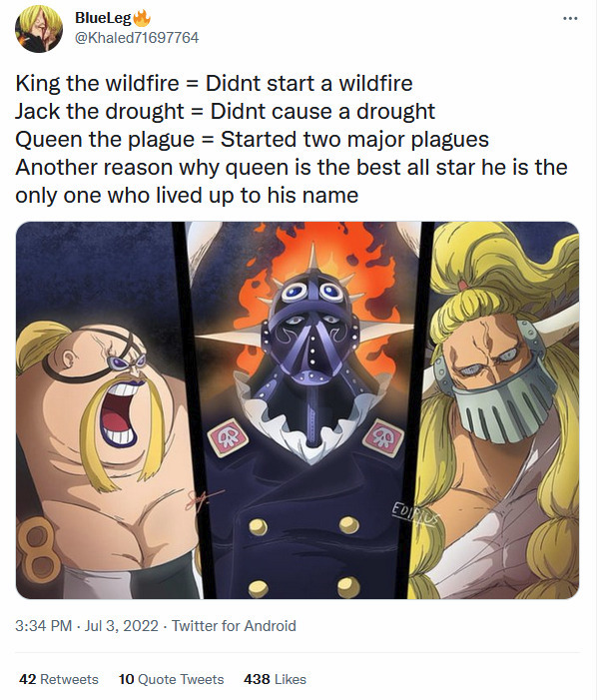View the 42 Retweets list
The width and height of the screenshot is (600, 700).
(x=59, y=679)
